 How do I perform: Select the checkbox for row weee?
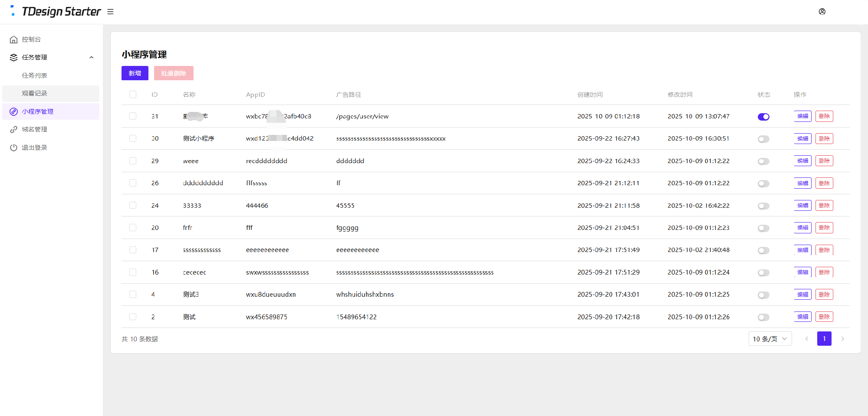pyautogui.click(x=133, y=161)
